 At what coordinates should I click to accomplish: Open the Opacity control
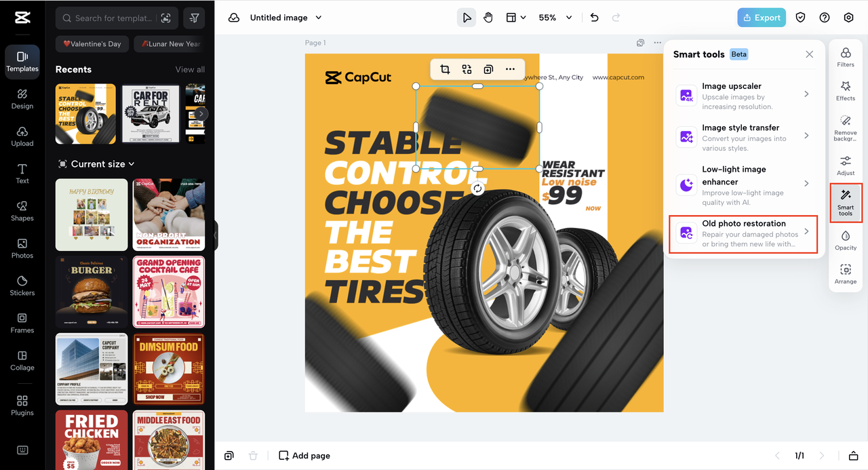[x=846, y=240]
